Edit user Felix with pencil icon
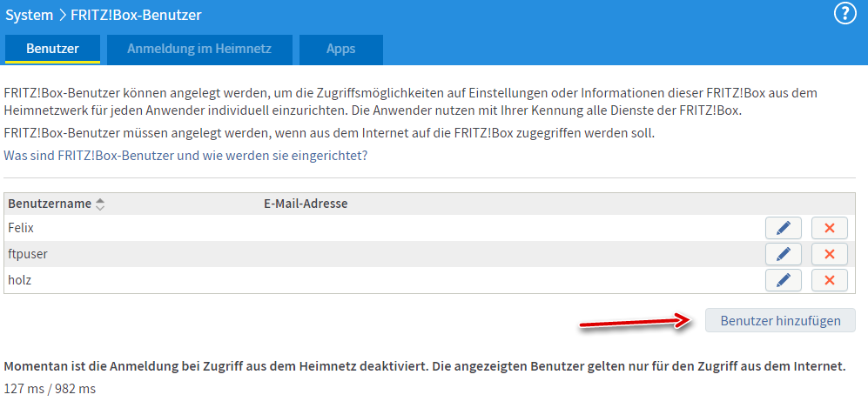The height and width of the screenshot is (408, 868). click(x=784, y=228)
